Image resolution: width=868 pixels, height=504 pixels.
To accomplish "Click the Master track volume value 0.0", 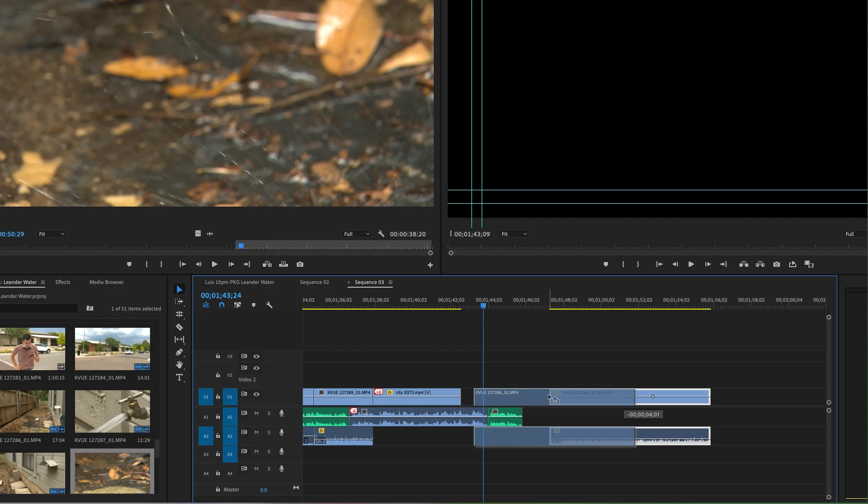I will coord(263,490).
